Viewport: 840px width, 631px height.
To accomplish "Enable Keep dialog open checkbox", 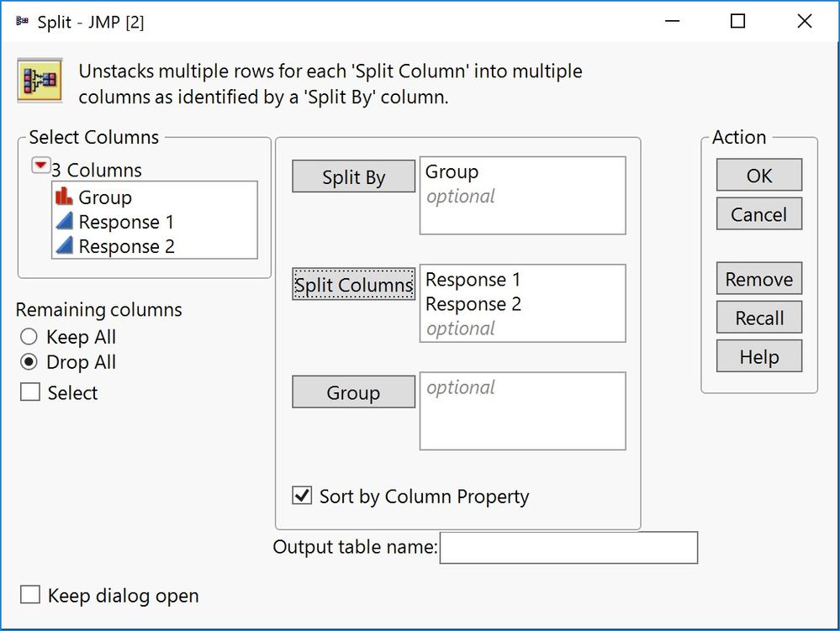I will coord(30,596).
